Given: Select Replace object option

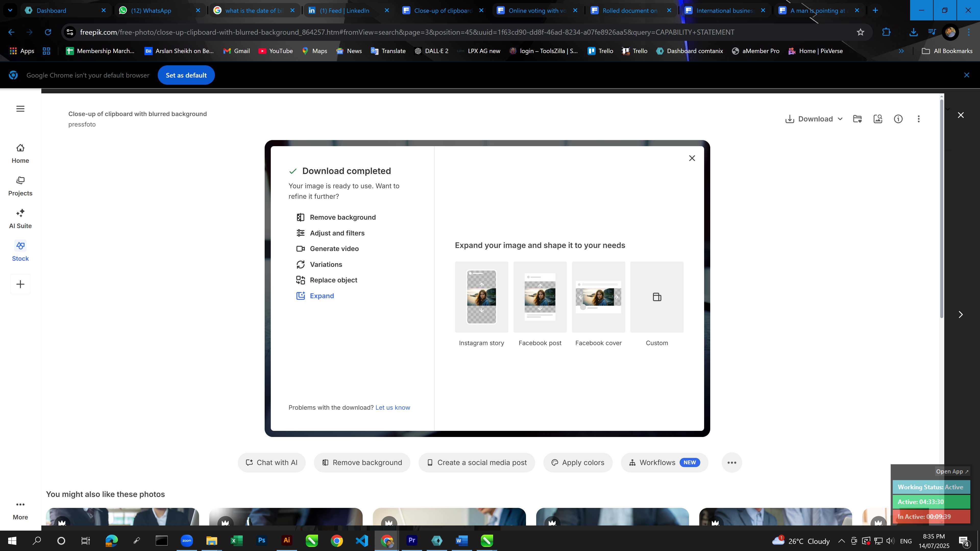Looking at the screenshot, I should click(326, 280).
